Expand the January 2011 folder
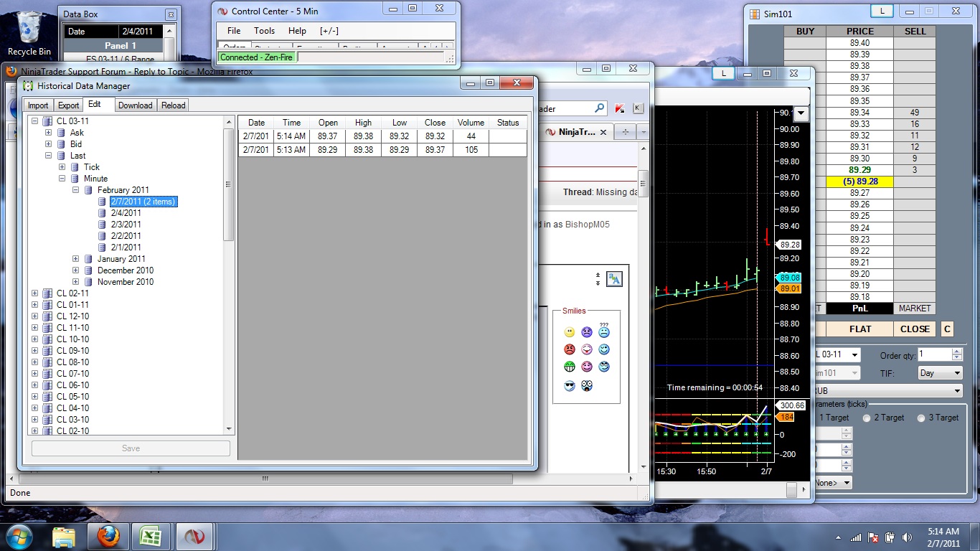980x551 pixels. tap(76, 259)
